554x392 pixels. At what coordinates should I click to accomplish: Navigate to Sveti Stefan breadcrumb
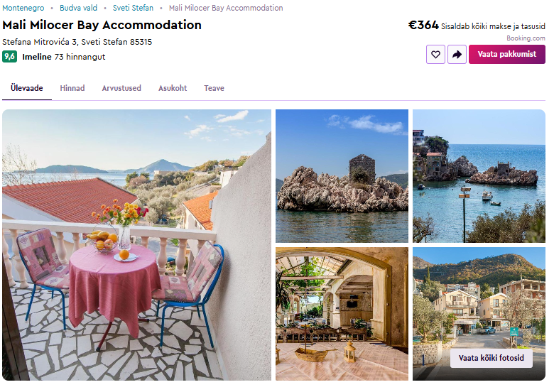(x=134, y=8)
